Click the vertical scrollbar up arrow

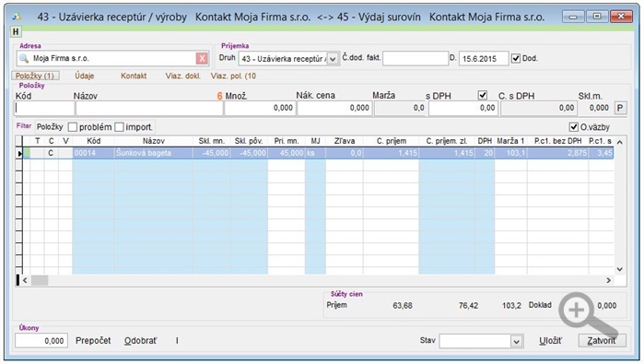coord(620,142)
